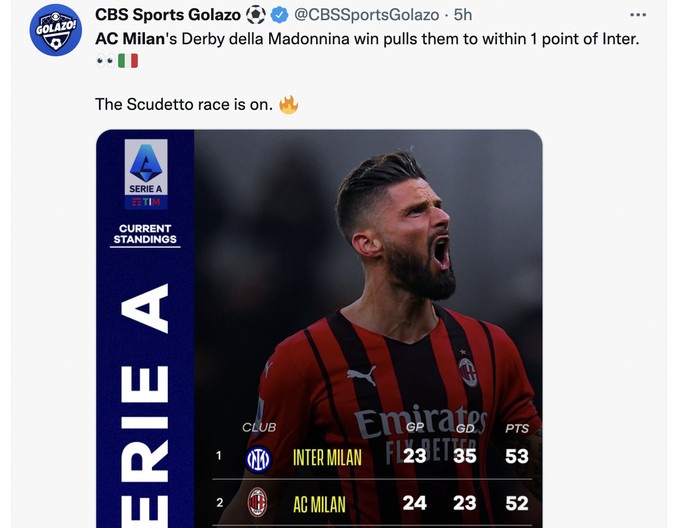
Task: Click the Current Standings label in image
Action: (146, 234)
